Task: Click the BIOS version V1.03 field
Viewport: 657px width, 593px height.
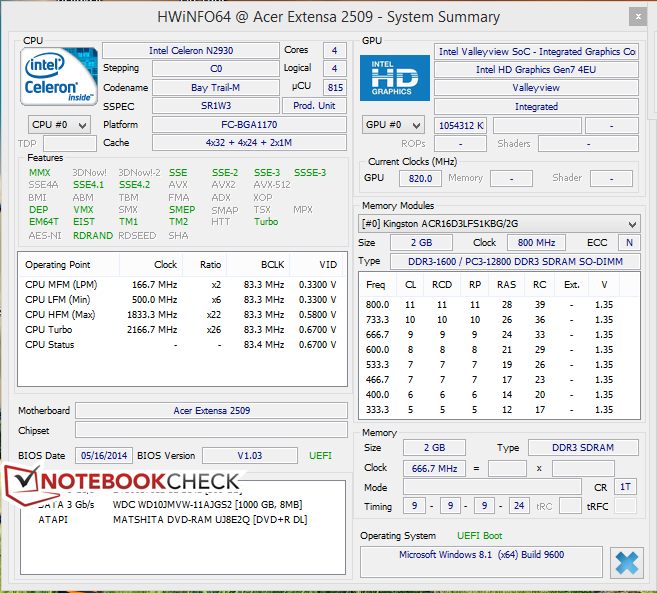Action: (250, 456)
